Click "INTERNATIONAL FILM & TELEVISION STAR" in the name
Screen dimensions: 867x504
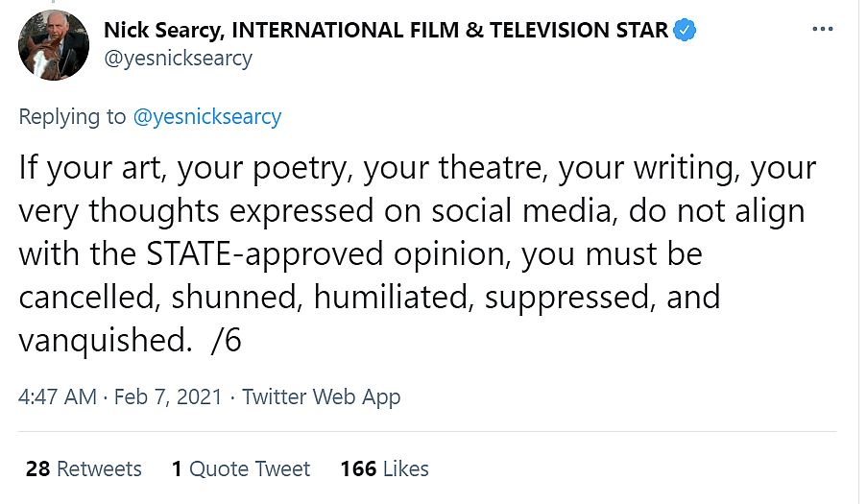450,30
